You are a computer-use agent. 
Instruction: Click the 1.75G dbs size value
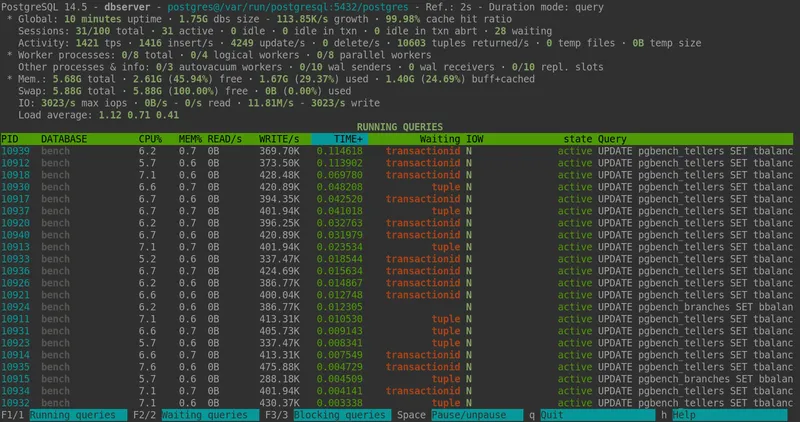pyautogui.click(x=193, y=19)
